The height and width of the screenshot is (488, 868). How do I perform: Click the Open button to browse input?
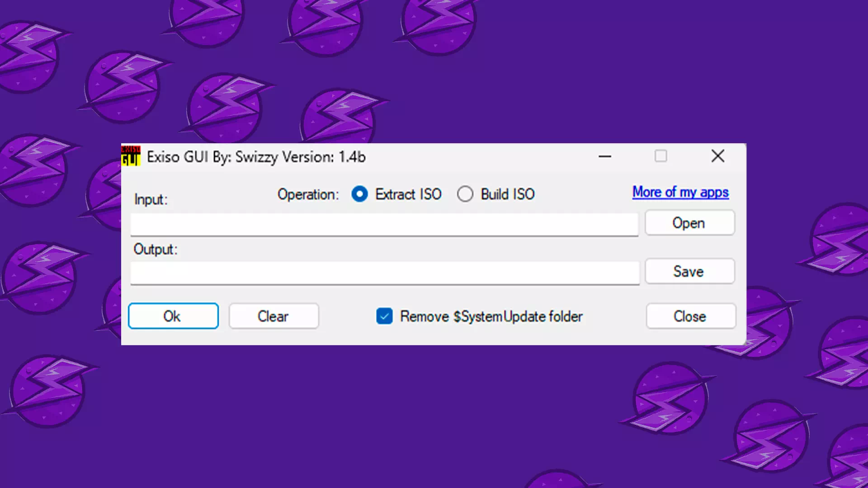(x=689, y=223)
